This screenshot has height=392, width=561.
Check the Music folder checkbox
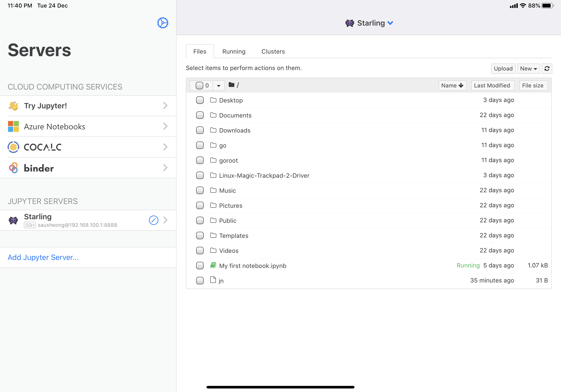pos(200,190)
